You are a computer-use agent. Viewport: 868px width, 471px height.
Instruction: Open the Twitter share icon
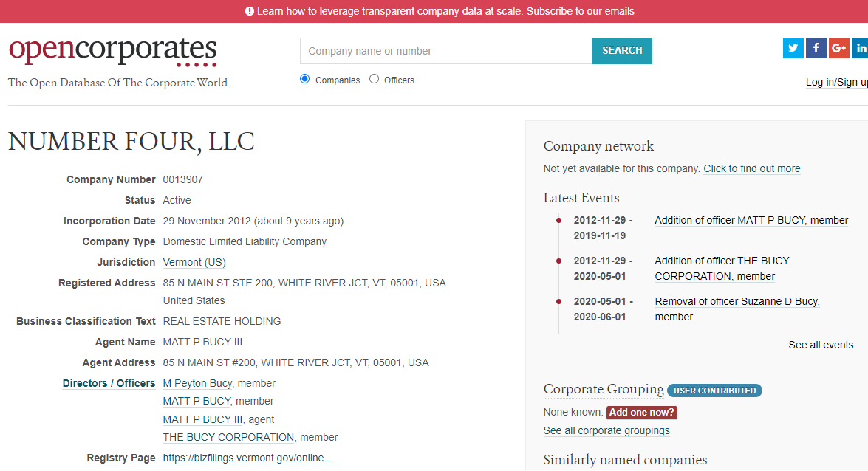pos(793,48)
